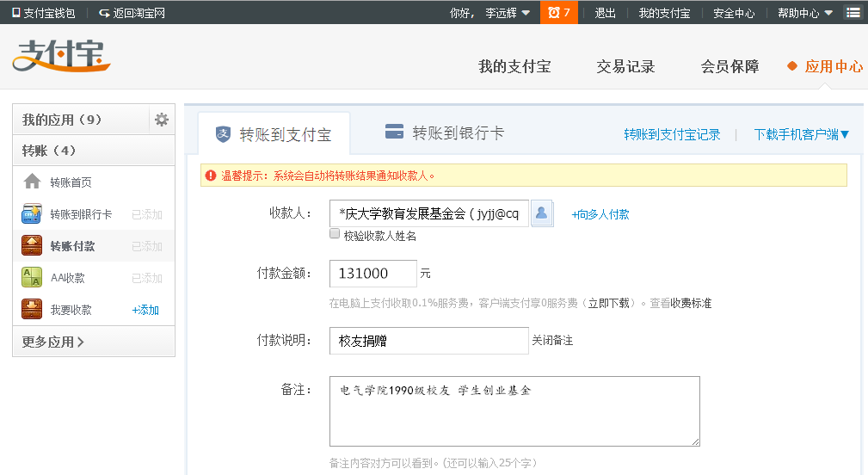
Task: Open the alarm notification badge showing 7
Action: (x=558, y=12)
